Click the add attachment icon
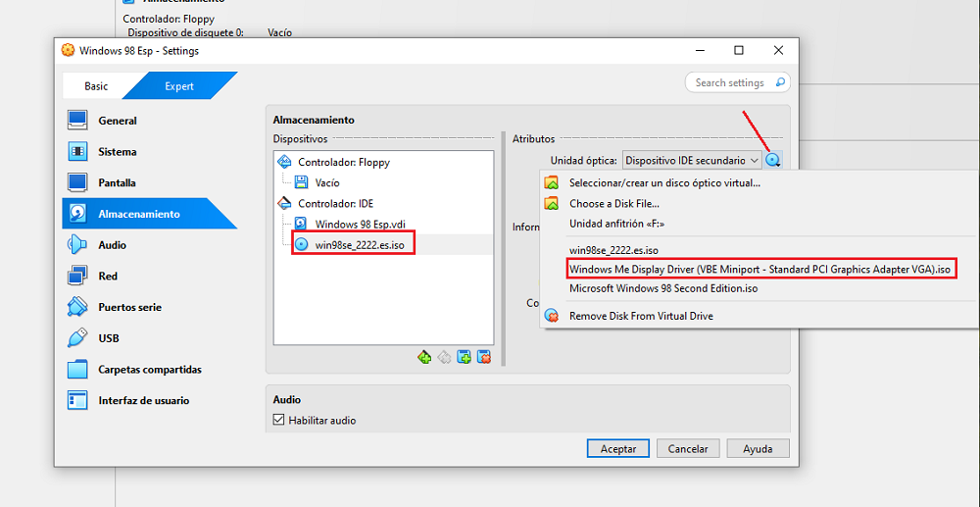This screenshot has height=507, width=980. pyautogui.click(x=464, y=357)
